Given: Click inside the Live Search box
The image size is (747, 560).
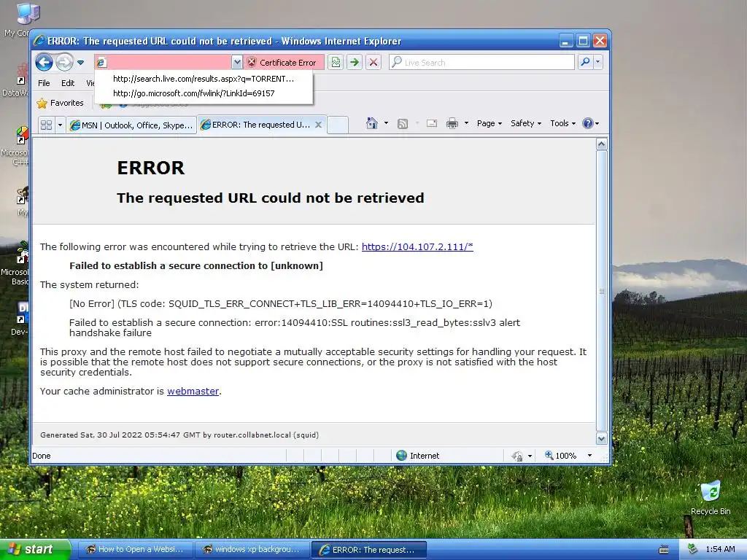Looking at the screenshot, I should (482, 63).
